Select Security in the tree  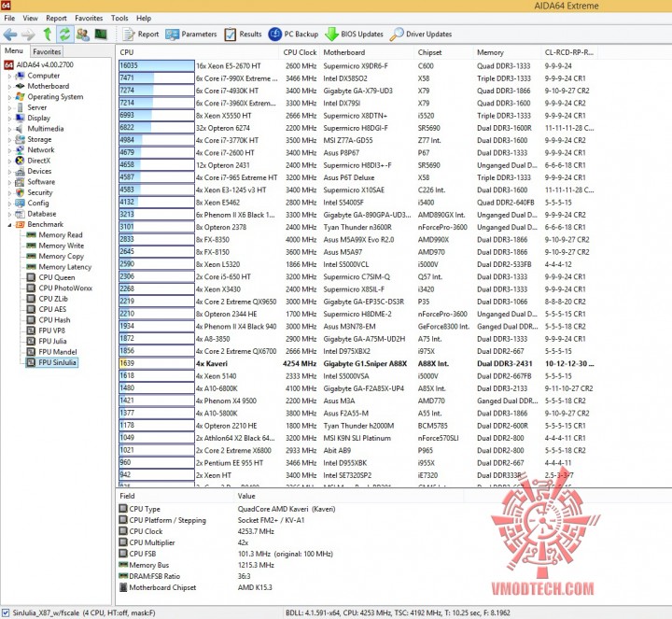pyautogui.click(x=40, y=192)
